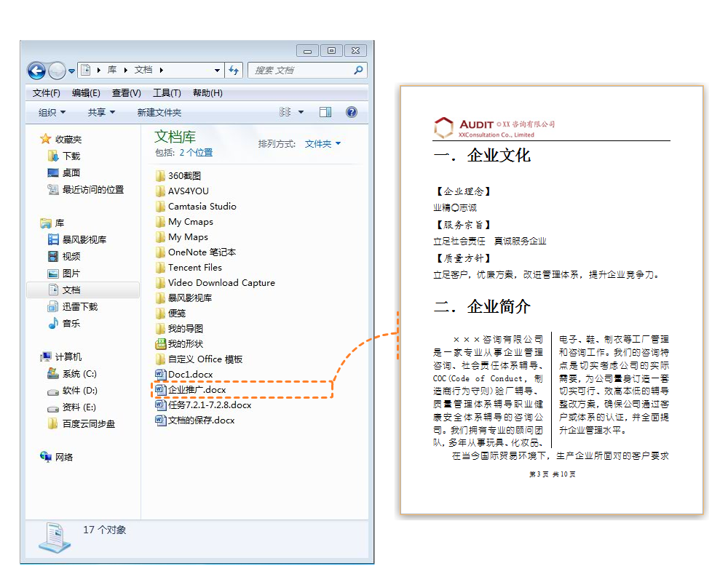Click the Tencent Files folder icon
This screenshot has width=728, height=582.
point(160,268)
